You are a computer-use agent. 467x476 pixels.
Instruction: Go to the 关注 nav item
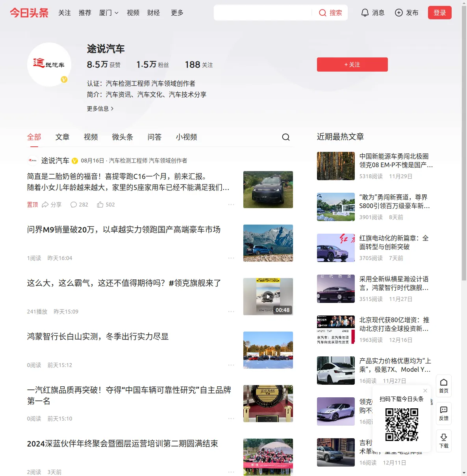(x=65, y=13)
